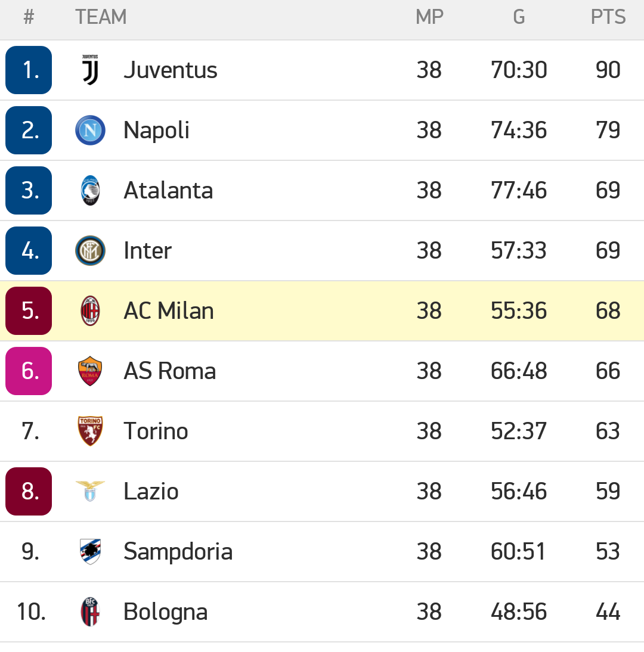Open the AC Milan team link

tap(169, 311)
